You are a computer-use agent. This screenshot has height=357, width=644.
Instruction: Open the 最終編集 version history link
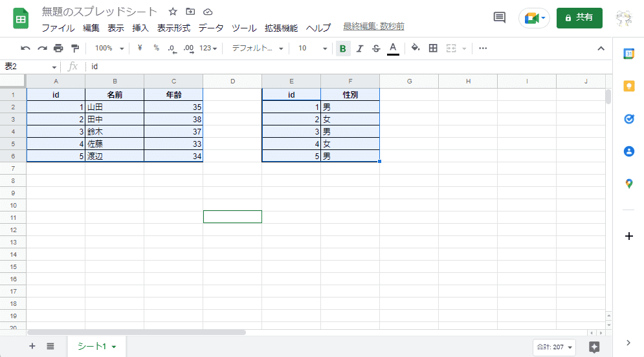[x=373, y=27]
